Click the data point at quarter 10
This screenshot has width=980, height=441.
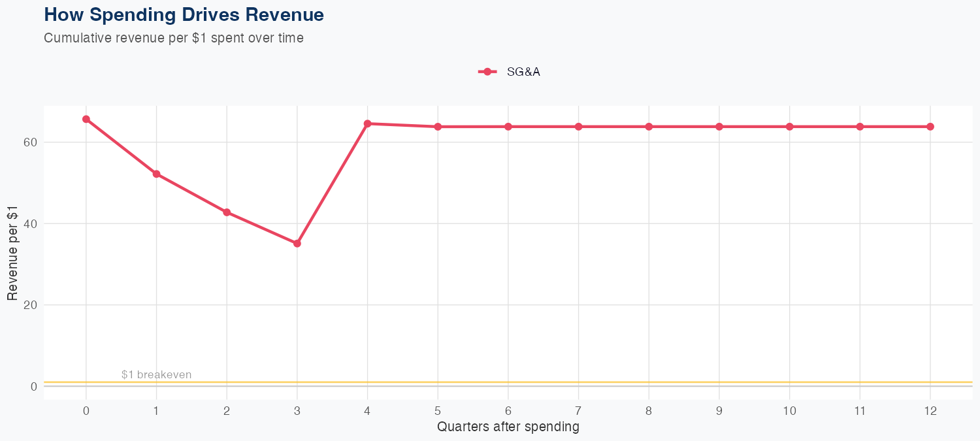789,127
